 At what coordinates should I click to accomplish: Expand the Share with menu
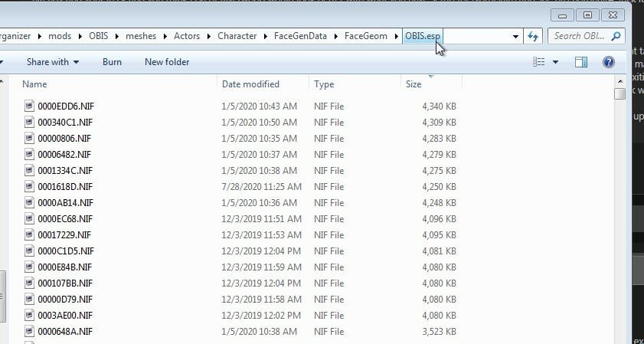click(53, 62)
